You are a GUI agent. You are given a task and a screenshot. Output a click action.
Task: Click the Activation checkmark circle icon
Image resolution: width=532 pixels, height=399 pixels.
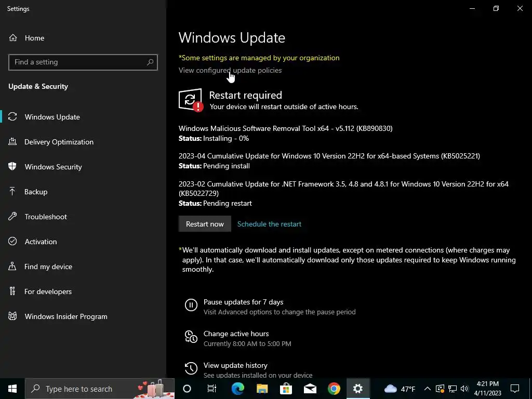[12, 241]
